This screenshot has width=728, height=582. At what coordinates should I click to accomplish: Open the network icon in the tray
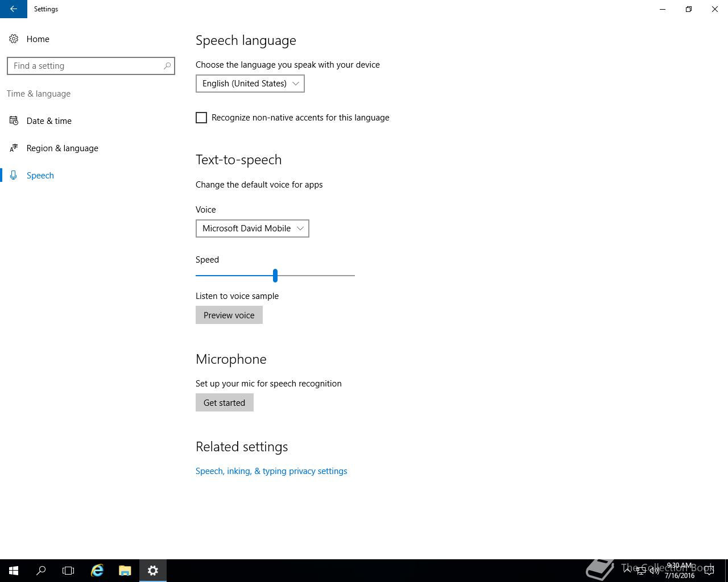pyautogui.click(x=640, y=571)
